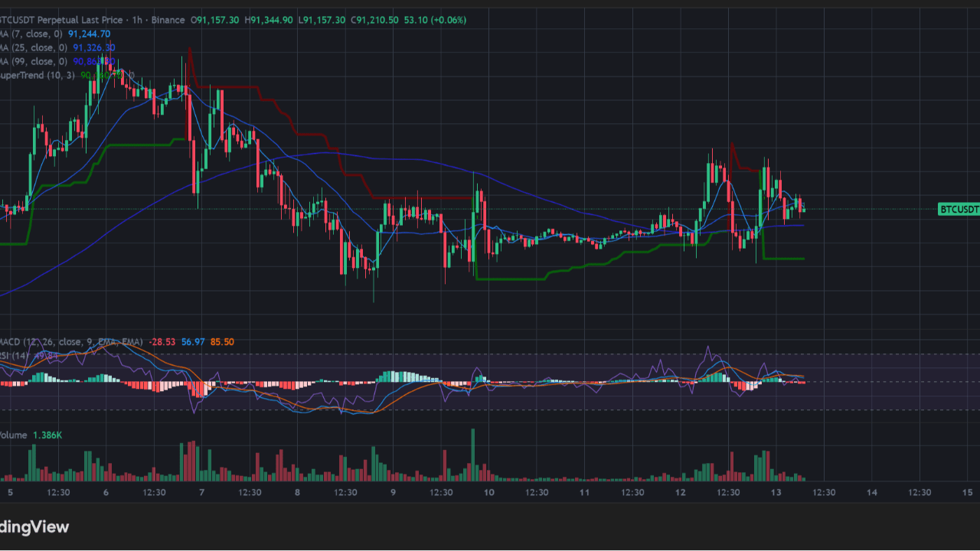Select the MACD (12, 26, close, 9) legend
The height and width of the screenshot is (551, 980).
71,342
